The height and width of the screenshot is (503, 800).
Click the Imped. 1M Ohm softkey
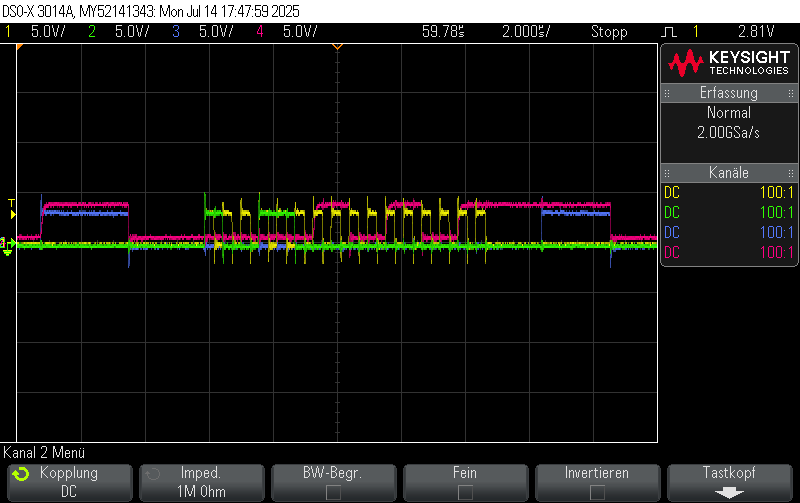(202, 482)
